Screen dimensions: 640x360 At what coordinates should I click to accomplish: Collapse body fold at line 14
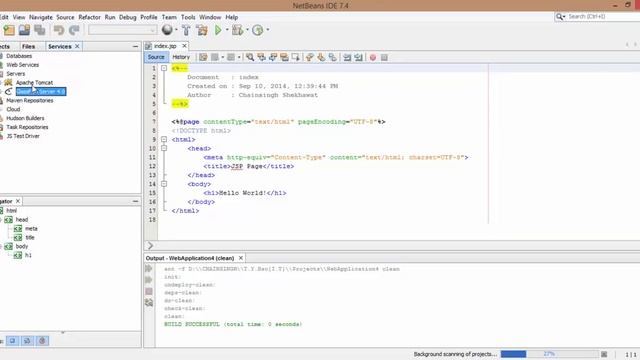(164, 184)
